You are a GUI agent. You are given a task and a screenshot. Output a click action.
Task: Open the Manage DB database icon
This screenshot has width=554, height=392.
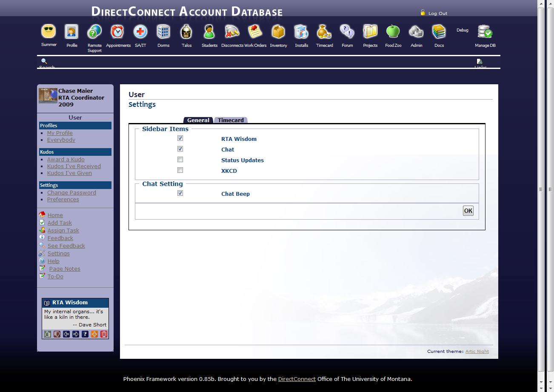tap(485, 31)
